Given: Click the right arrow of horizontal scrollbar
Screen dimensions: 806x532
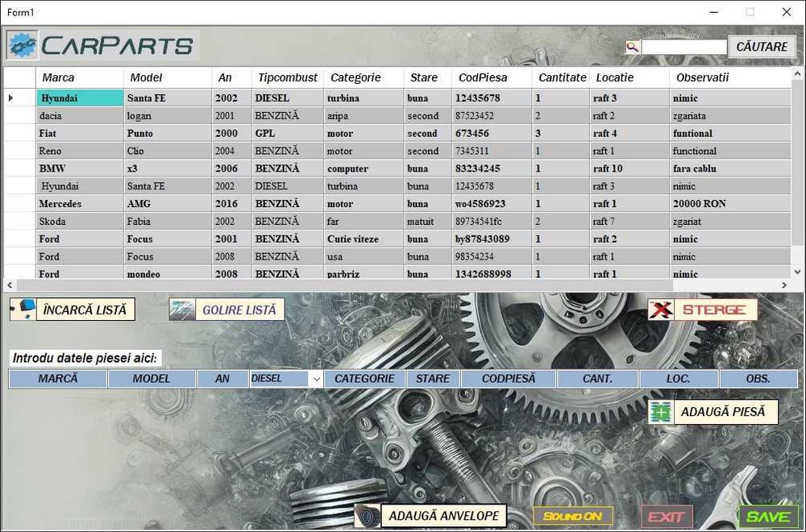Looking at the screenshot, I should (x=784, y=285).
